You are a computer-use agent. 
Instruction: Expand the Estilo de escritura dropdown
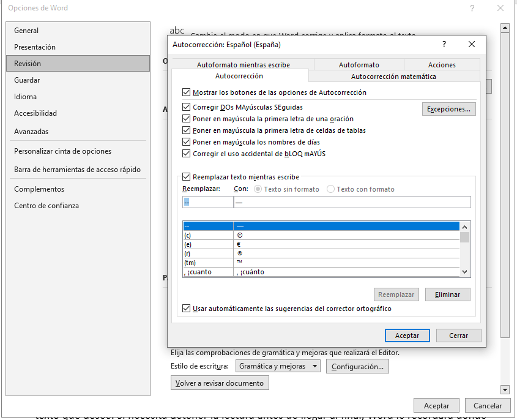(278, 366)
